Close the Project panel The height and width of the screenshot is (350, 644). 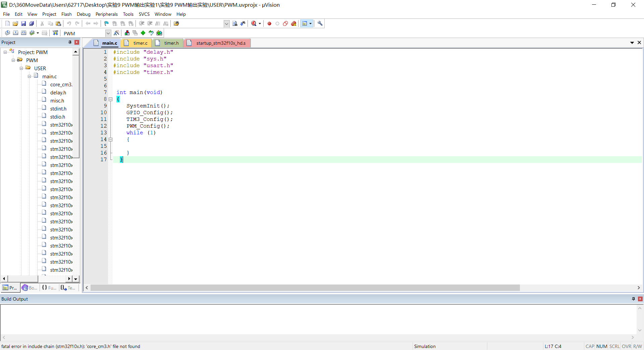[x=77, y=42]
